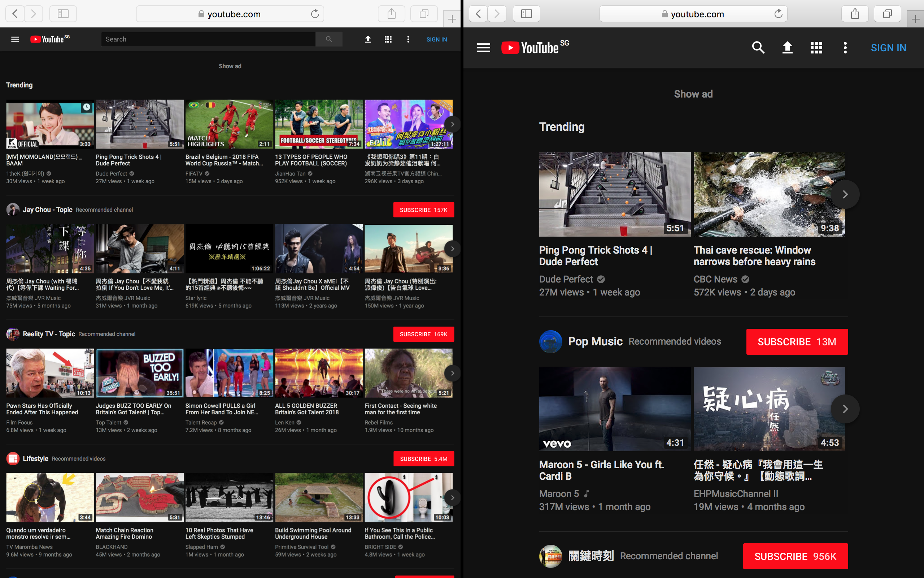Image resolution: width=924 pixels, height=578 pixels.
Task: Open Match Chain Reaction domino thumbnail
Action: tap(140, 497)
